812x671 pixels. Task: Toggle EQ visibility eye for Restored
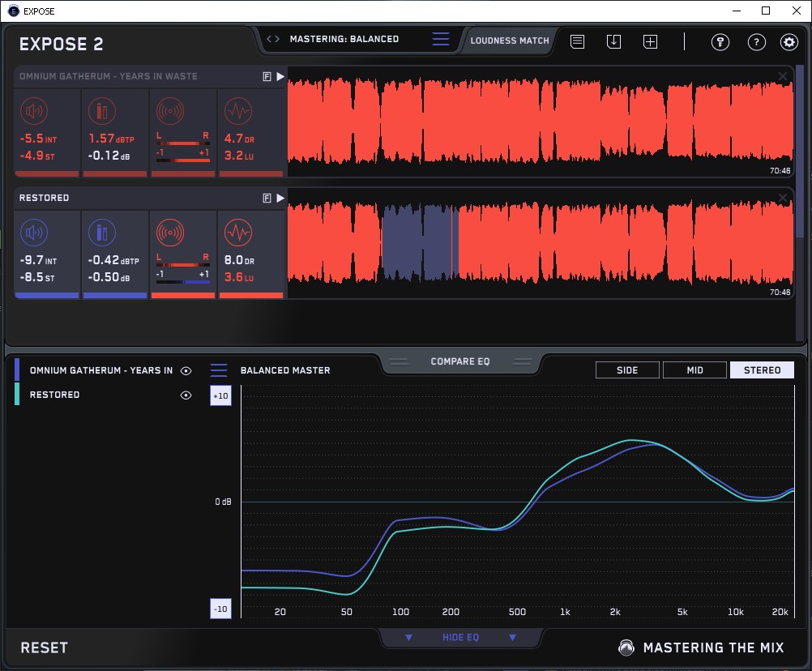pos(186,395)
